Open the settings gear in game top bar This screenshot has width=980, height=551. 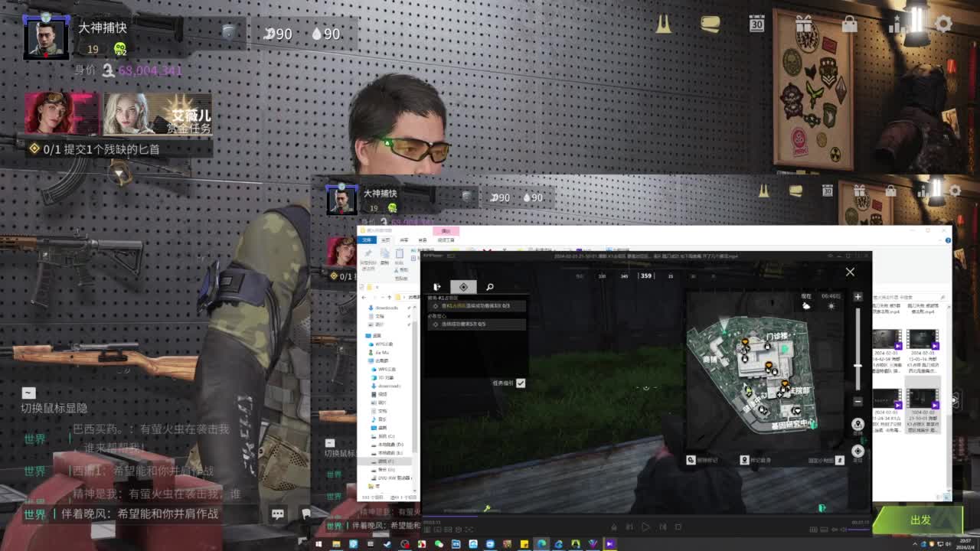[x=943, y=24]
